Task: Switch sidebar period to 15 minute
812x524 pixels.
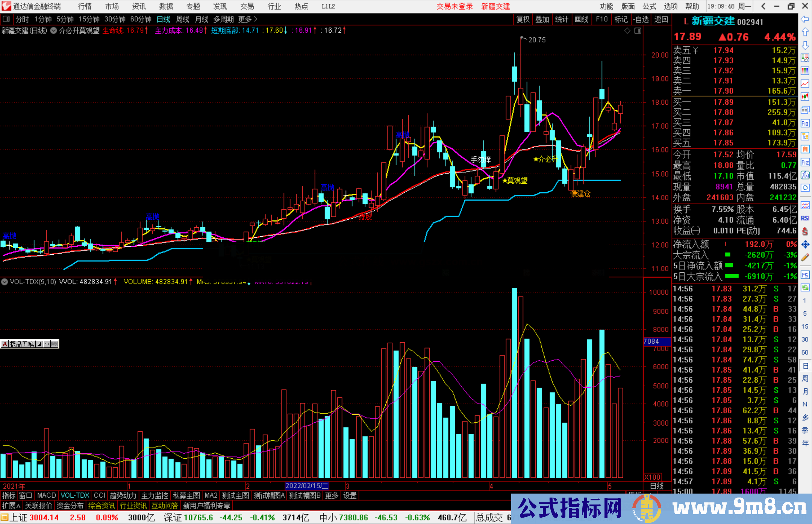Action: [x=805, y=326]
